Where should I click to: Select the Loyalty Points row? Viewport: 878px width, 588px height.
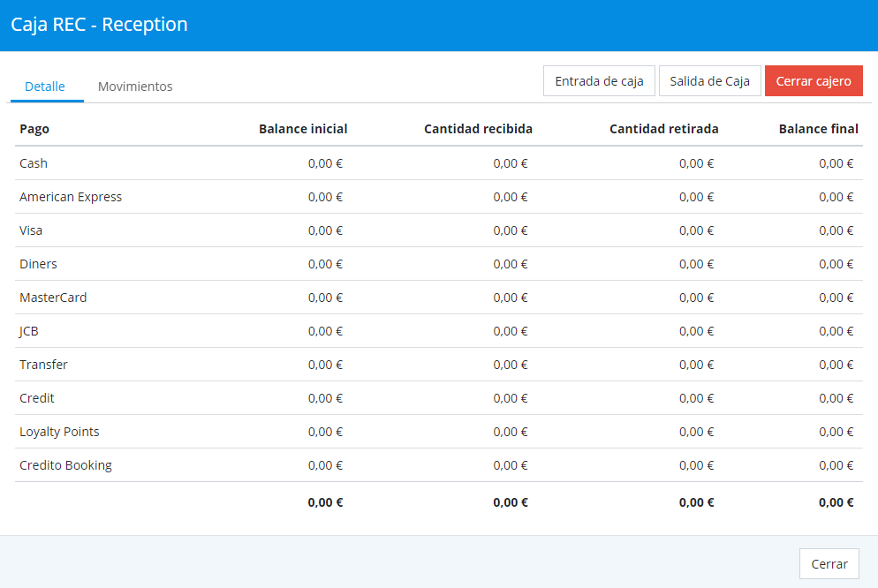pos(59,432)
